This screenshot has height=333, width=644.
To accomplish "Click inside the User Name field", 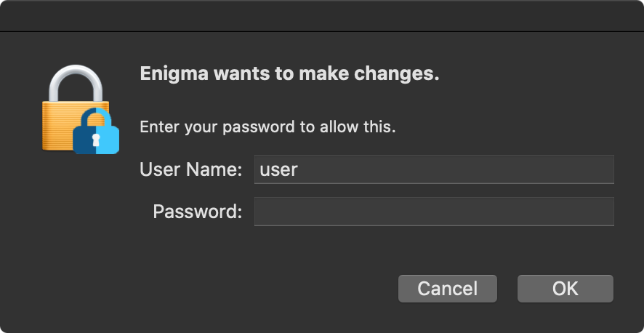I will [x=434, y=169].
